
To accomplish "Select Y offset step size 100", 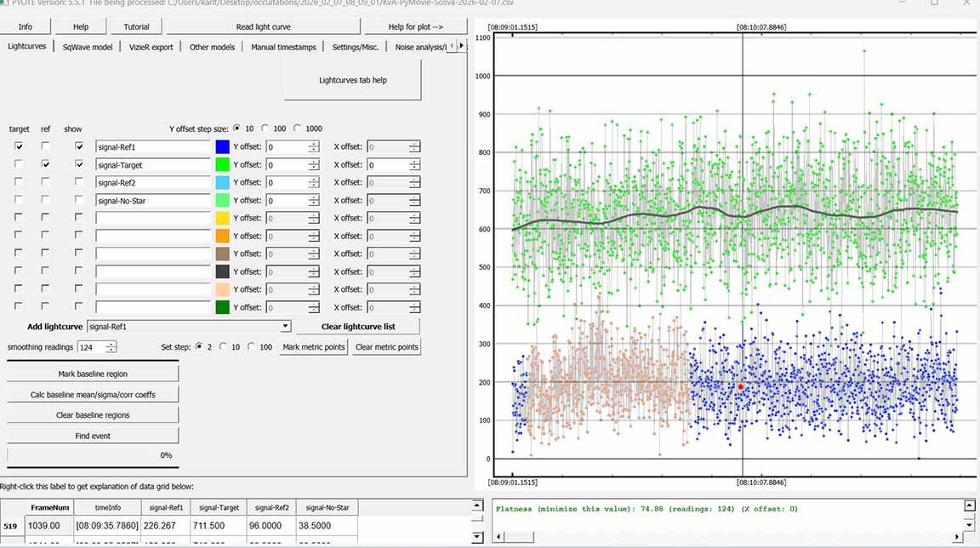I will tap(265, 128).
